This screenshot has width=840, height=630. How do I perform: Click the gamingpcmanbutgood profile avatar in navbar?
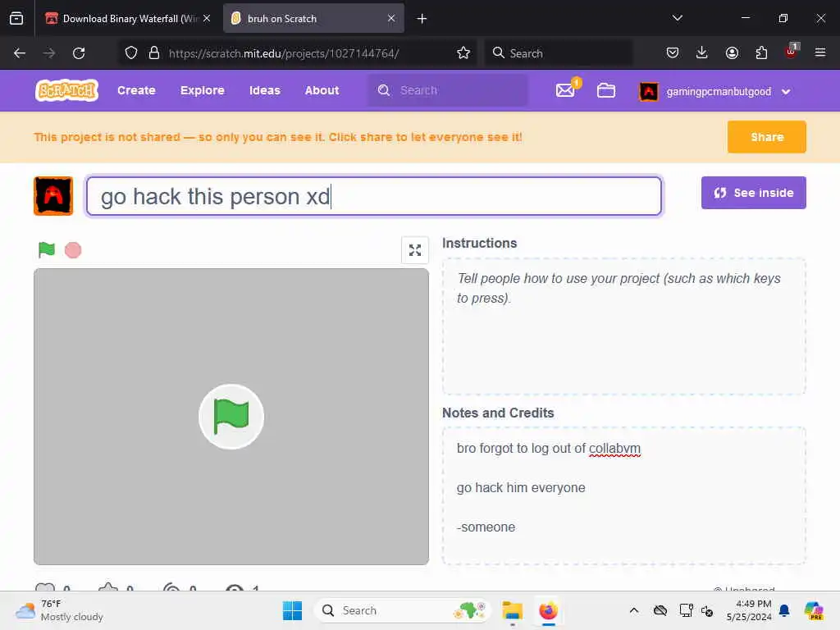(x=649, y=91)
